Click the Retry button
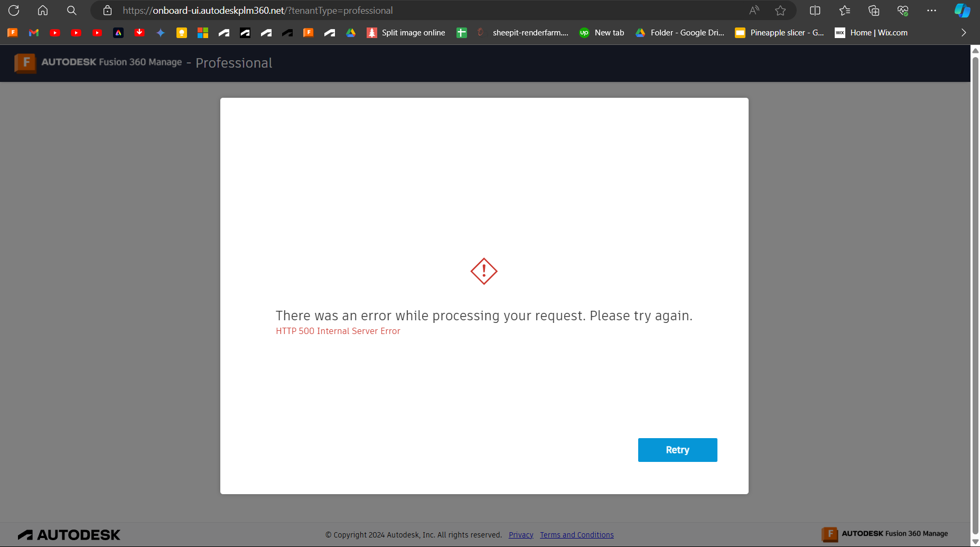The height and width of the screenshot is (547, 980). pos(678,450)
